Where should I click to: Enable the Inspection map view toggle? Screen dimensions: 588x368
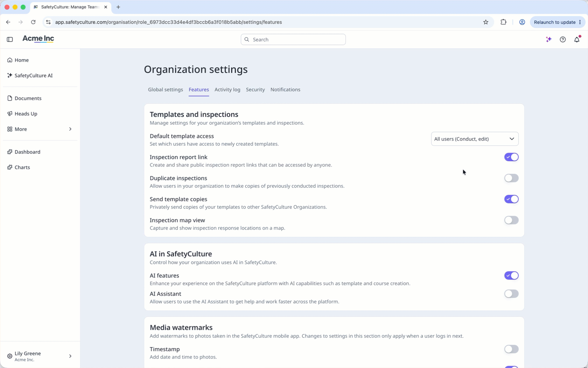click(x=511, y=220)
